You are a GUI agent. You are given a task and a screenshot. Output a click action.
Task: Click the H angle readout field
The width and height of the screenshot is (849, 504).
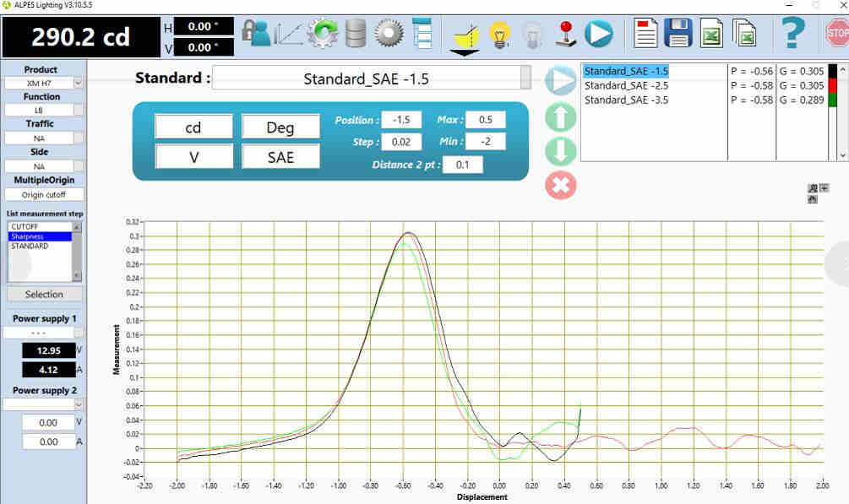(x=204, y=26)
